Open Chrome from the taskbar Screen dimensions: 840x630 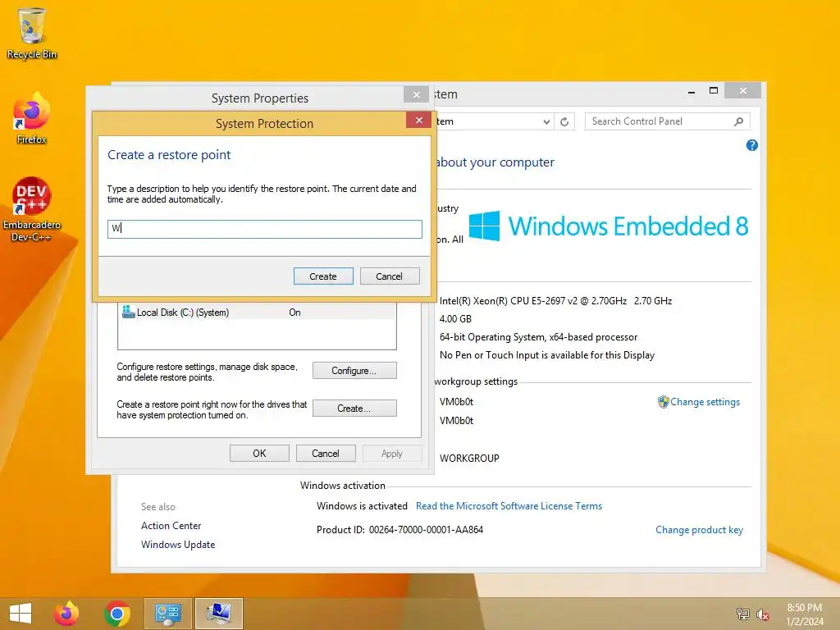coord(117,614)
